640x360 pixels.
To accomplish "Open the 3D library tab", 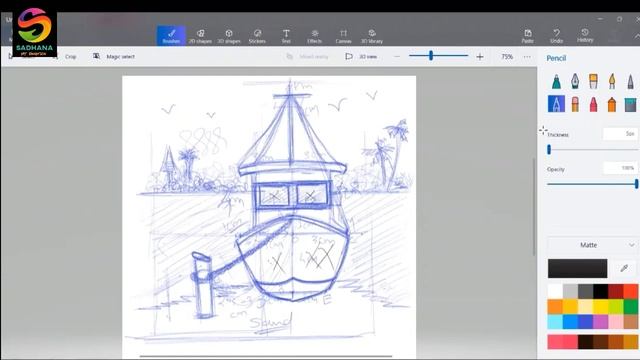I will click(x=372, y=36).
